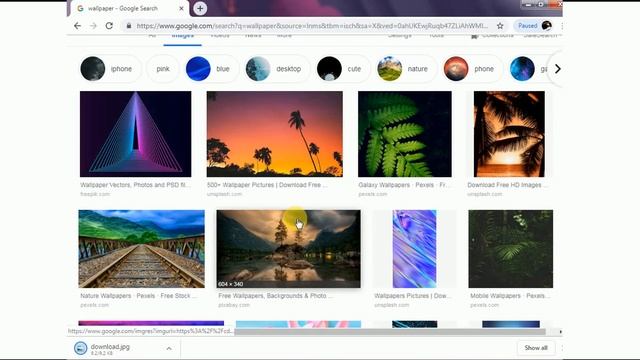Open the Free Wallpapers, Backgrounds & Photo link
640x360 pixels.
coord(275,296)
